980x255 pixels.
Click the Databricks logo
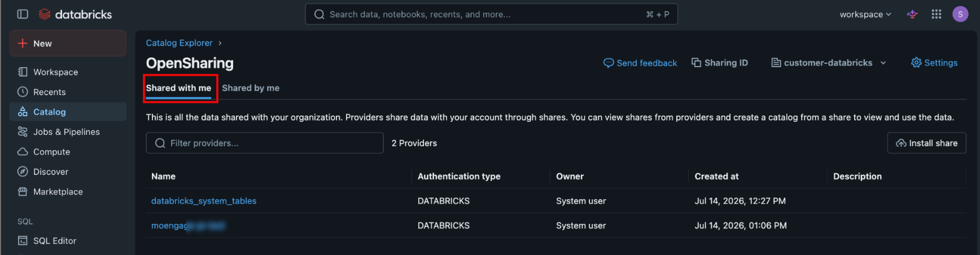tap(75, 14)
